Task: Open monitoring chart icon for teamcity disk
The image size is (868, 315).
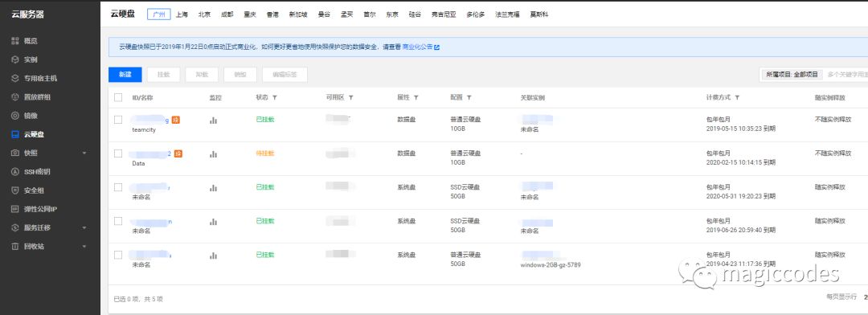Action: [213, 120]
